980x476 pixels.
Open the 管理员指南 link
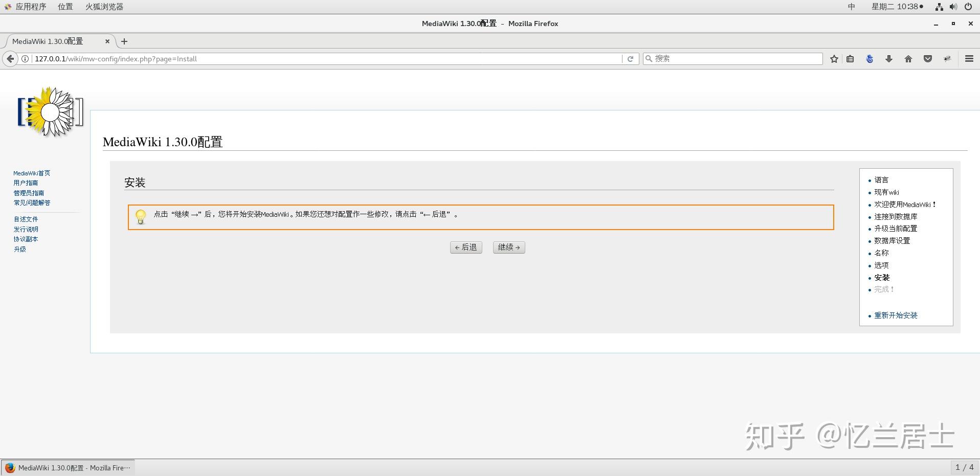click(29, 193)
